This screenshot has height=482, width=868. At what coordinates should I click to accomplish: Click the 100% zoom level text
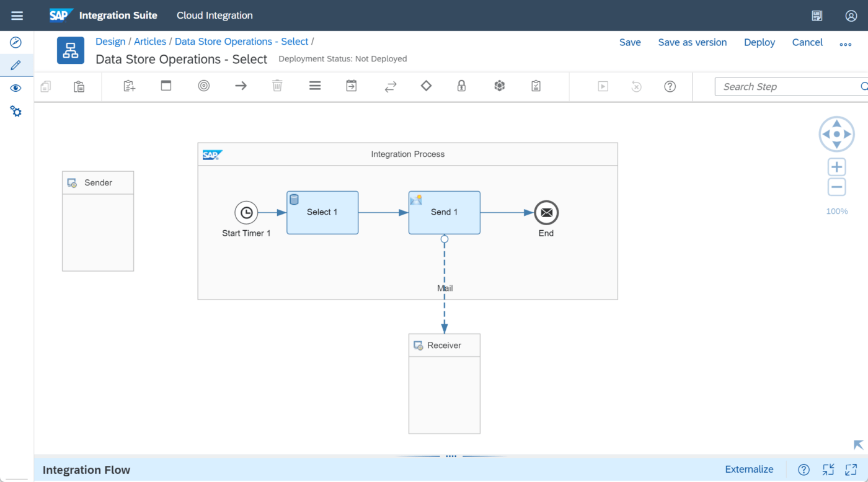836,212
